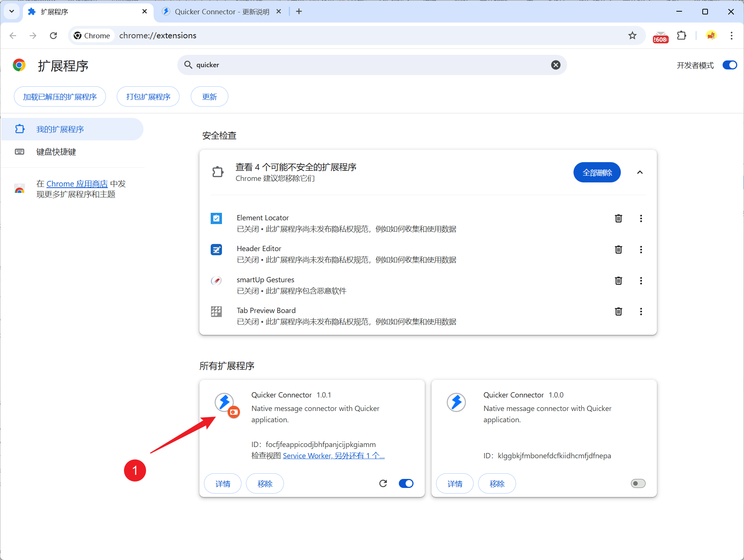Open a new browser tab
This screenshot has height=560, width=744.
[x=299, y=12]
